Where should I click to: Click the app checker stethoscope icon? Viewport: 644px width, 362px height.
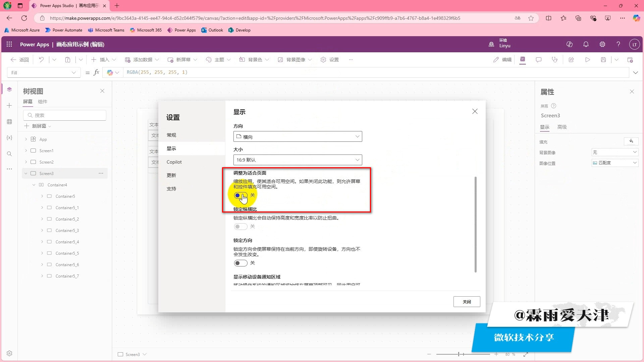555,60
